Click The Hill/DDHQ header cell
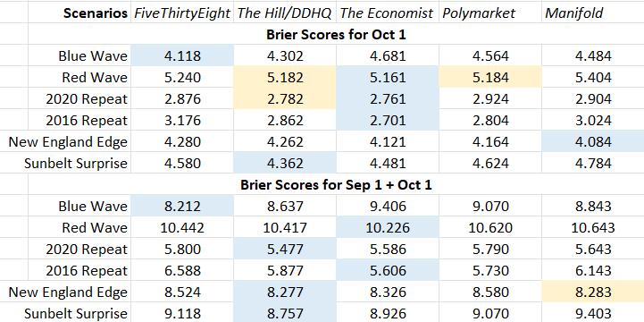644x322 pixels. (x=285, y=13)
